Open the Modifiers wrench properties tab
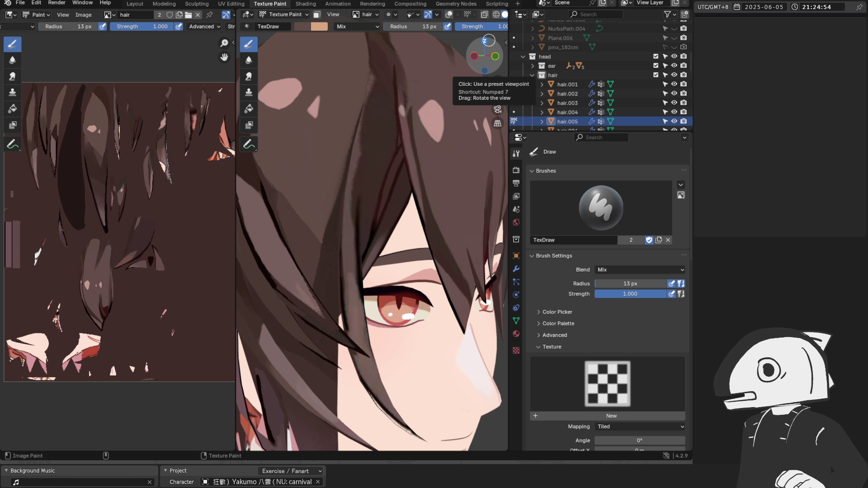The image size is (868, 488). click(x=516, y=269)
